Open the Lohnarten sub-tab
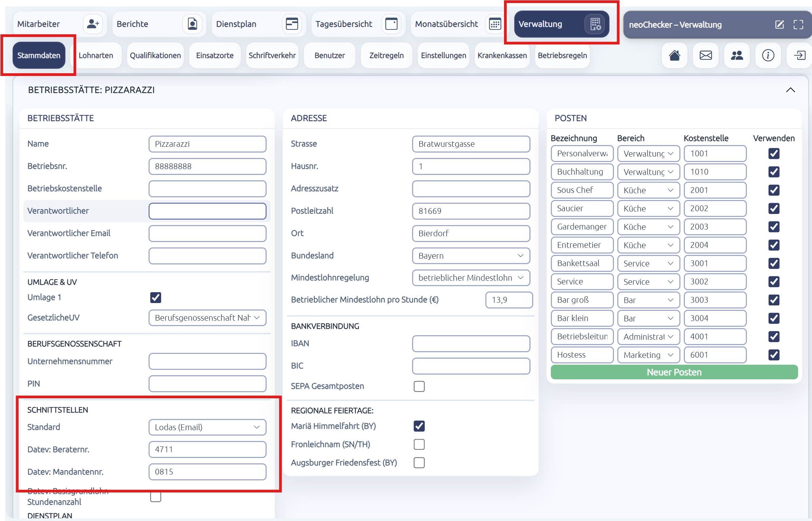812x521 pixels. click(x=96, y=55)
